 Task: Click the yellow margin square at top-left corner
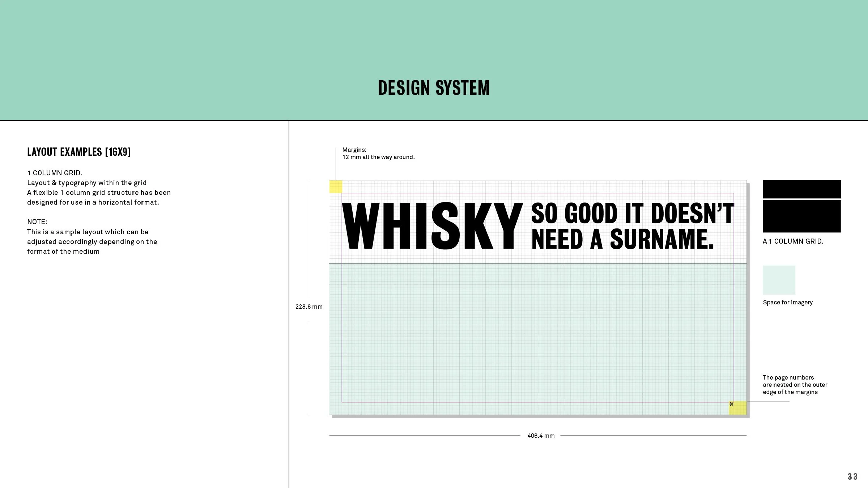(x=336, y=187)
